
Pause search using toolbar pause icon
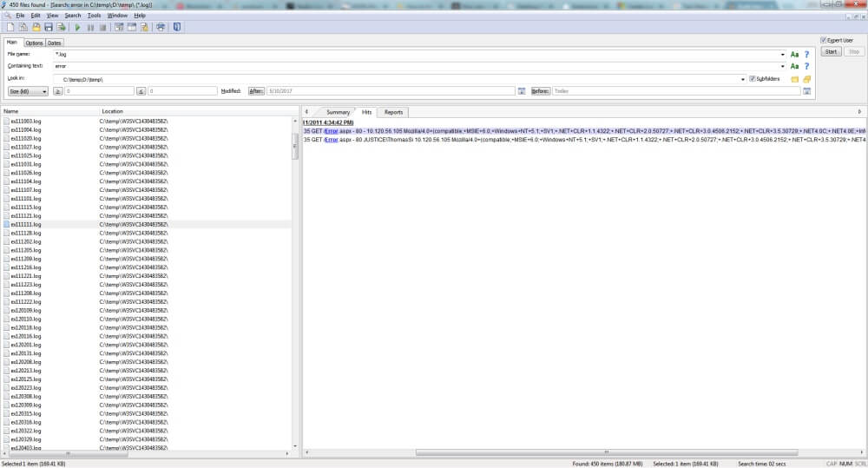90,27
